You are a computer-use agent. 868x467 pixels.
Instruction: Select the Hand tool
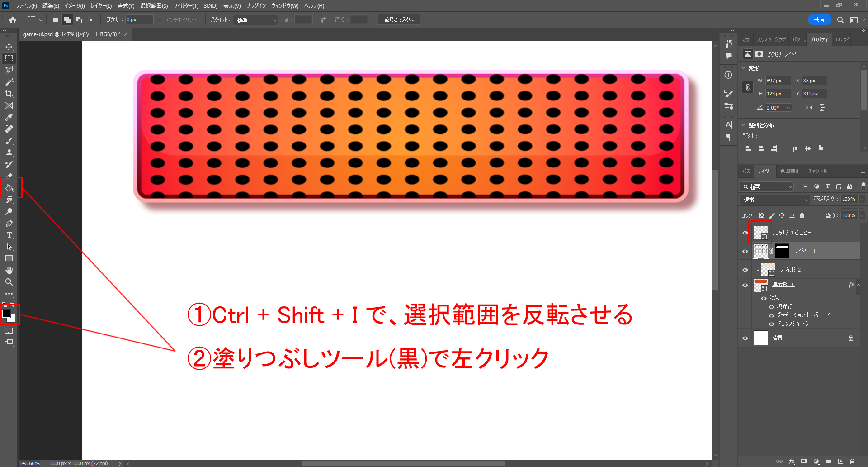[x=9, y=270]
